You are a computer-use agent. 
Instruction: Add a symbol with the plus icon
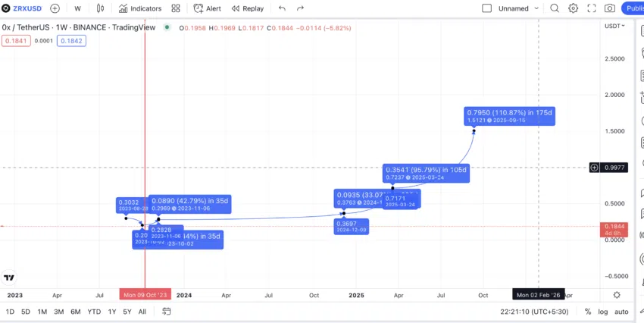pos(55,8)
